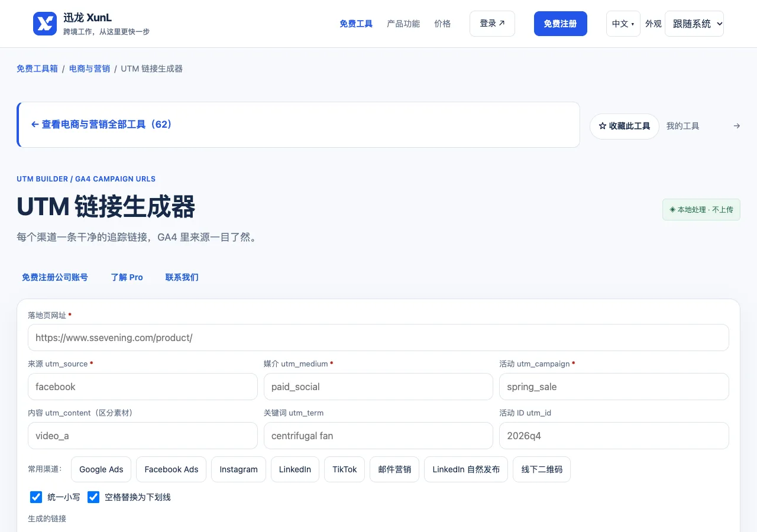
Task: Open the 中文 language dropdown
Action: pos(623,24)
